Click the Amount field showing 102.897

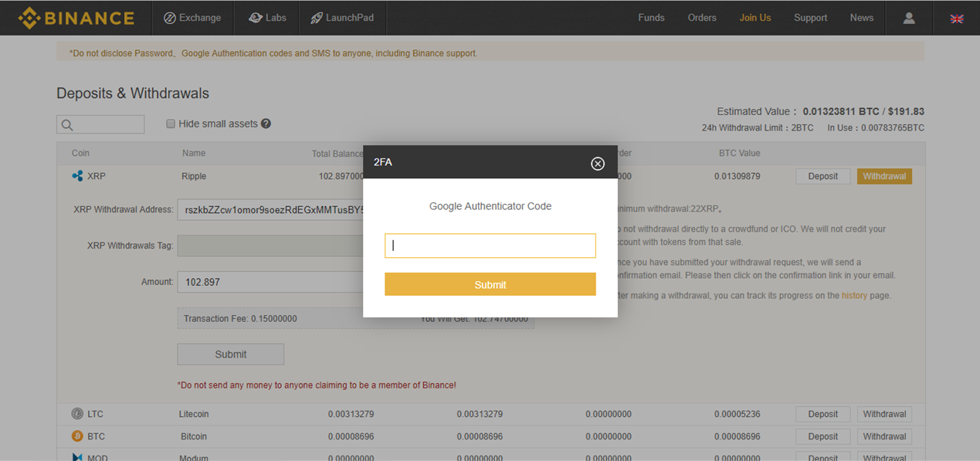(x=270, y=282)
